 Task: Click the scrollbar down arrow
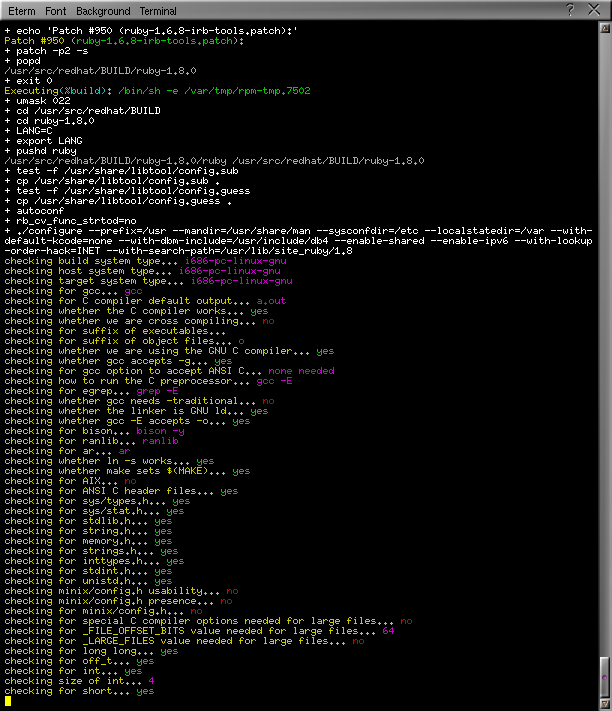[605, 705]
